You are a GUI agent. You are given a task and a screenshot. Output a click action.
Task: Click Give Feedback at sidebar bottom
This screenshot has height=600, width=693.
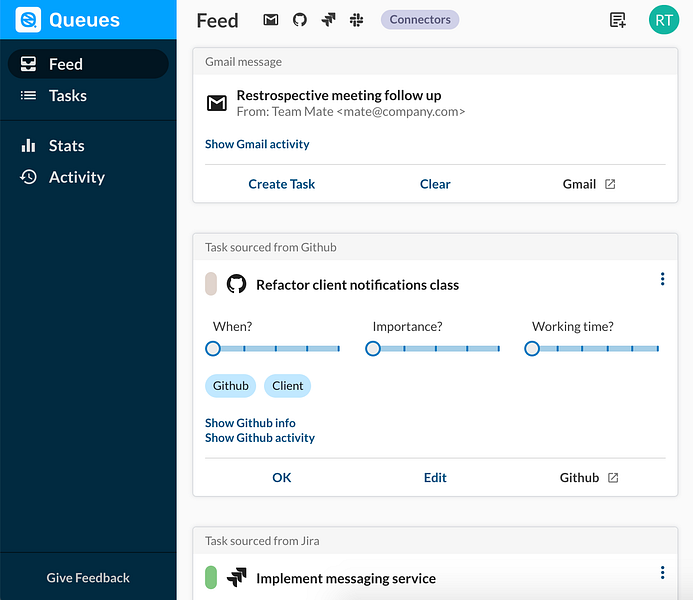(88, 577)
